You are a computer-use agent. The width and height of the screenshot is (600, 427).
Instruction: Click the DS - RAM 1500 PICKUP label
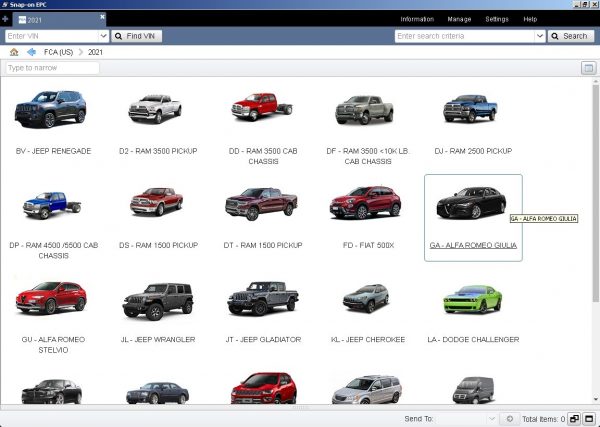158,245
